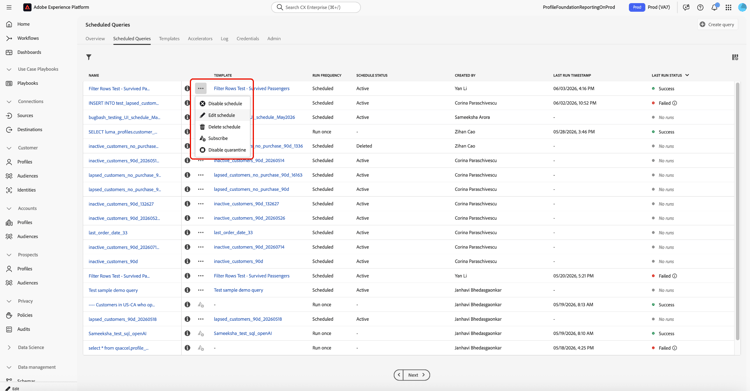Open Playbooks in the sidebar
750x391 pixels.
coord(27,83)
